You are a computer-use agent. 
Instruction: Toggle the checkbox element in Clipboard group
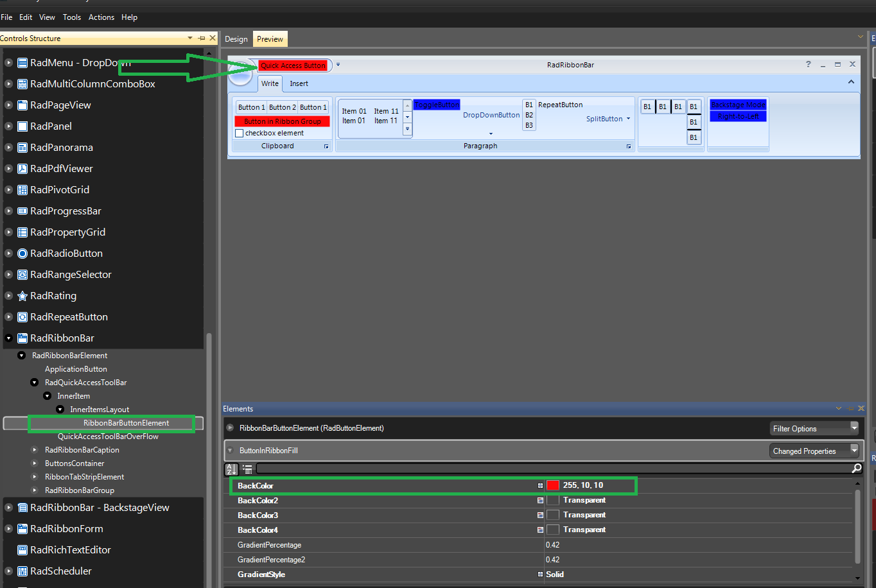click(240, 134)
